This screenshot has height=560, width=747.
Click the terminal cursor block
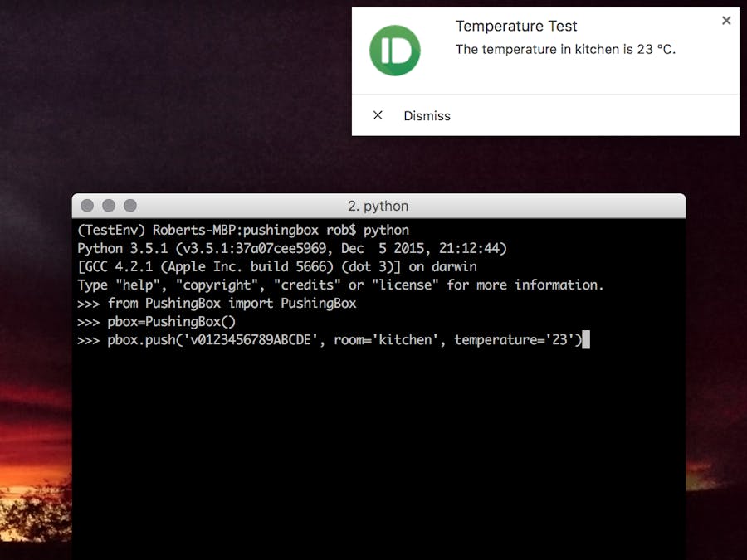coord(586,339)
